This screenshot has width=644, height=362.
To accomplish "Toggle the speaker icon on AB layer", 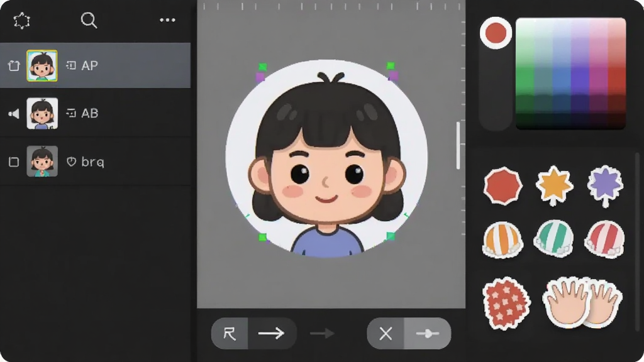I will [14, 114].
